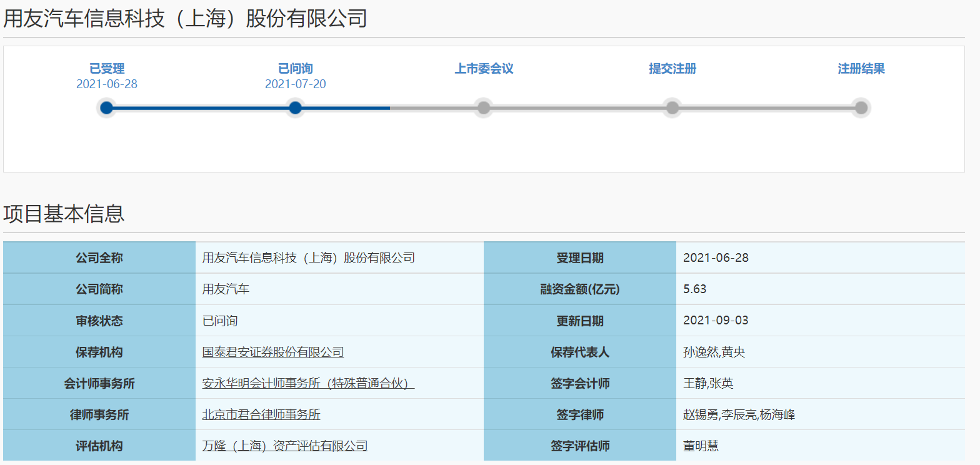The height and width of the screenshot is (465, 980).
Task: Select the 2021-09-03 update date value
Action: (x=716, y=321)
